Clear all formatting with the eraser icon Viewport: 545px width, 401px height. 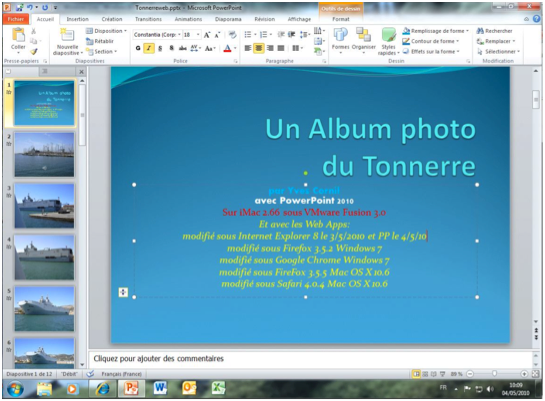pos(233,35)
